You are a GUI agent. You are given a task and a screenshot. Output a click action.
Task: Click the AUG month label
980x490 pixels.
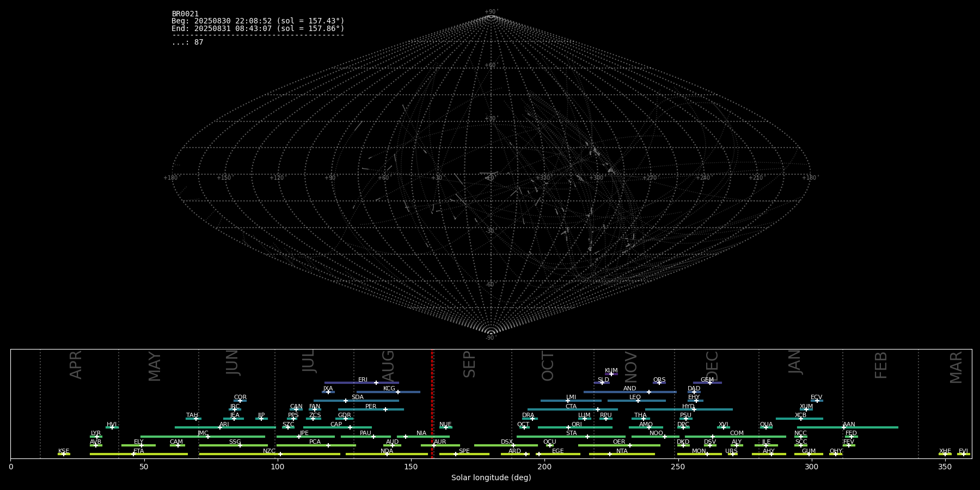coord(388,366)
